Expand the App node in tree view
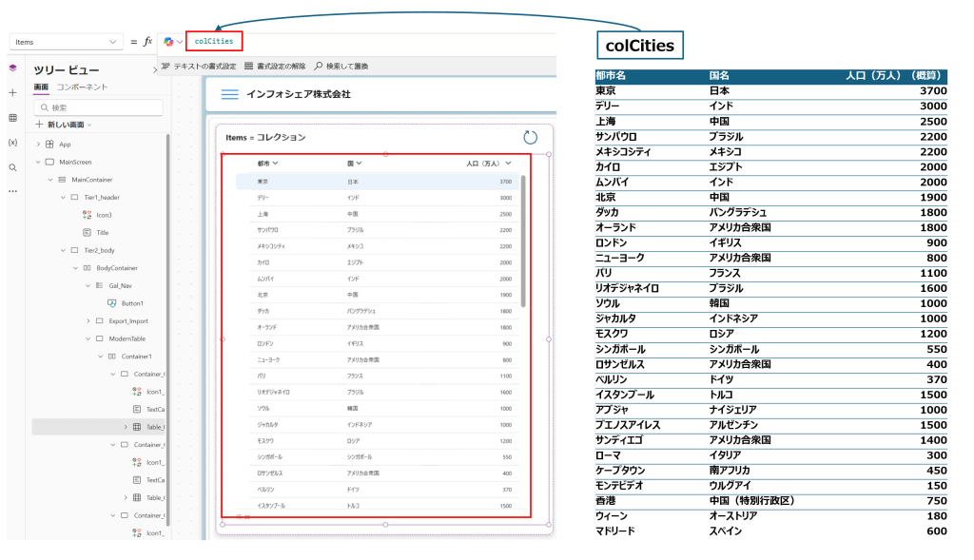This screenshot has height=560, width=974. (x=38, y=145)
